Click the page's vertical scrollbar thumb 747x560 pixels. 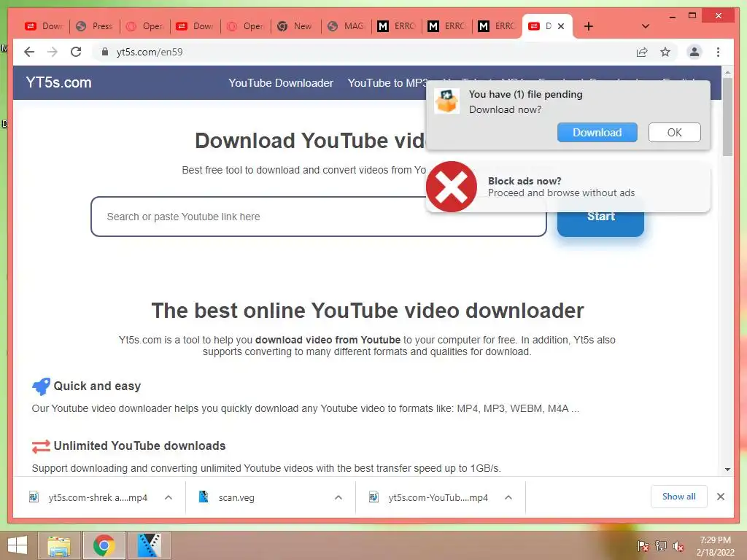click(x=727, y=117)
